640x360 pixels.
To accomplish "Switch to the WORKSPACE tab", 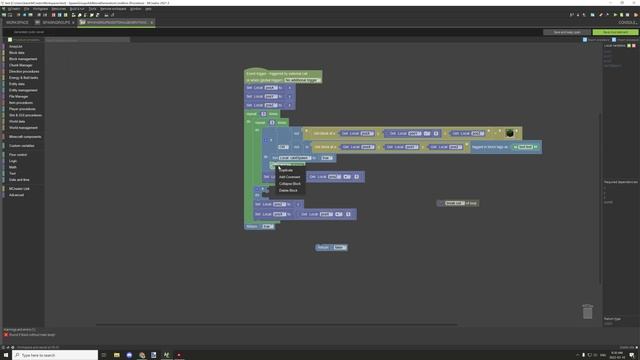I will pos(17,22).
